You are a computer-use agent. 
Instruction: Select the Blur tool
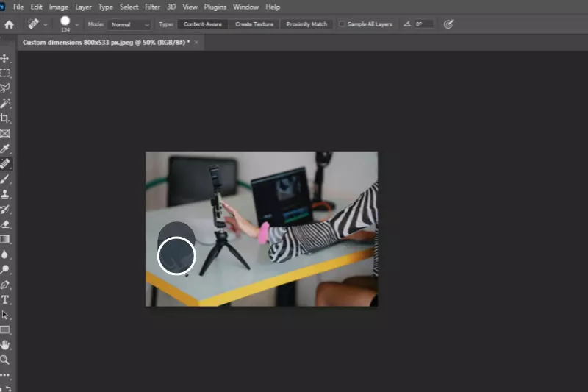(x=5, y=254)
